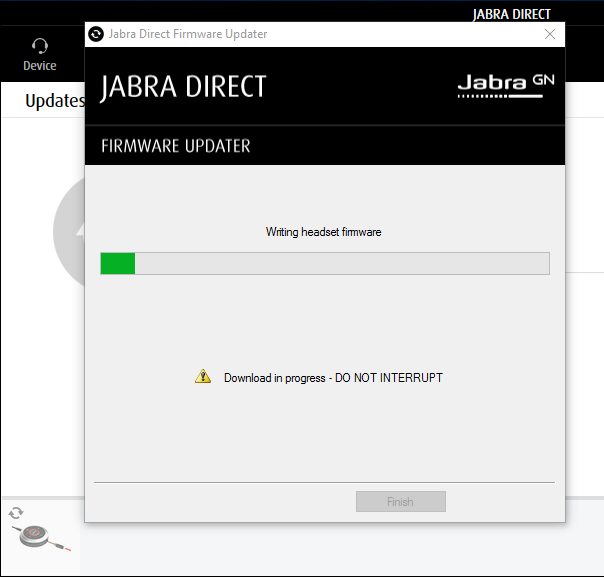The width and height of the screenshot is (604, 580).
Task: Click the JABRA DIRECT main window title
Action: 512,14
